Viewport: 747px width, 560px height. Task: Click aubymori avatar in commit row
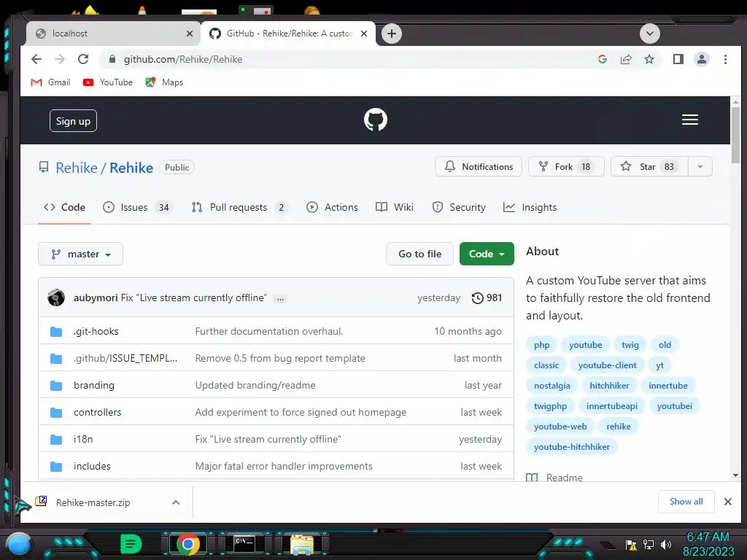coord(56,297)
